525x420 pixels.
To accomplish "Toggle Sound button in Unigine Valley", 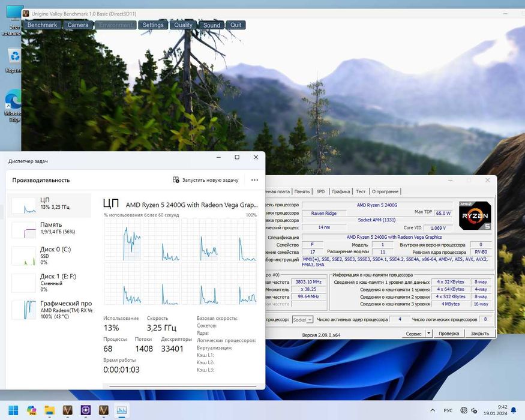I will click(x=212, y=25).
